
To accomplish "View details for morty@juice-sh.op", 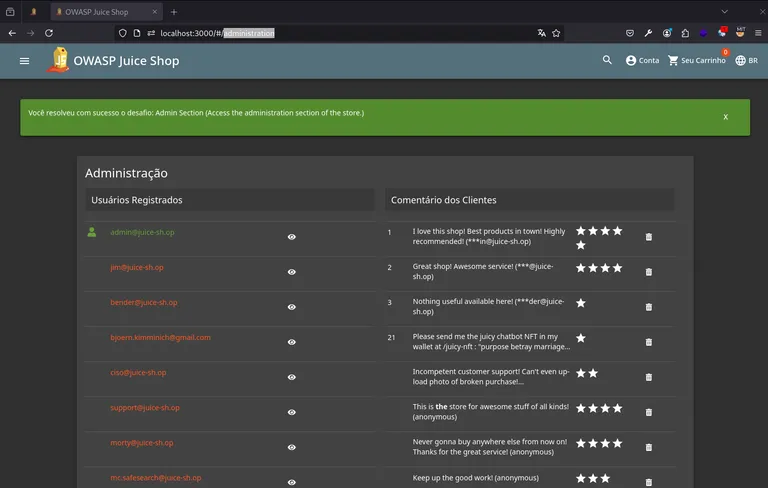I will [x=291, y=447].
